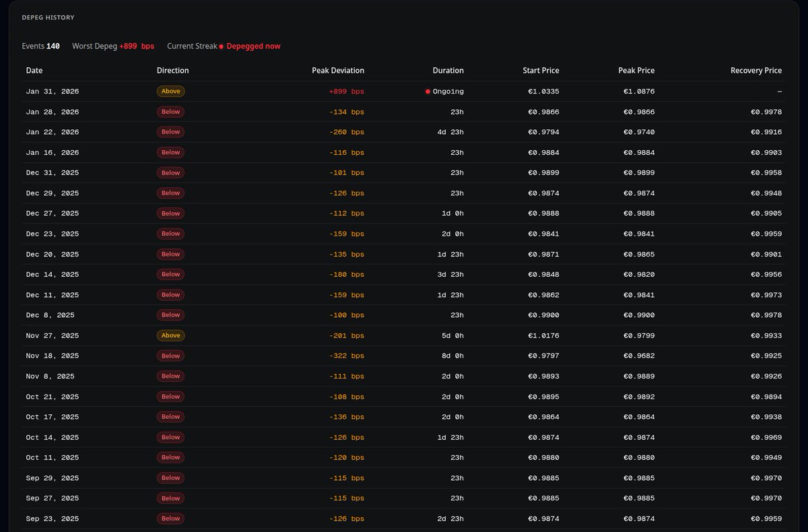Click the €0.9740 peak price cell

coord(639,132)
